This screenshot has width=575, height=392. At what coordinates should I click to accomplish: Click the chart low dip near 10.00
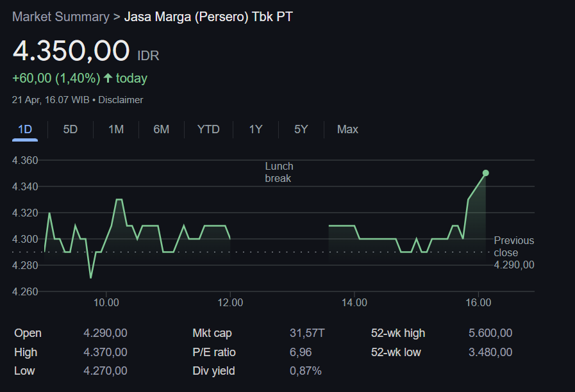coord(90,277)
